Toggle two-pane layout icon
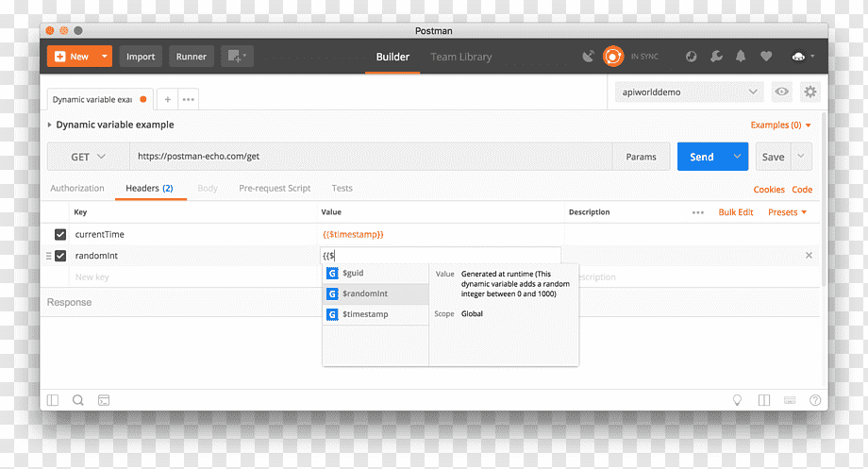This screenshot has height=469, width=868. (764, 400)
